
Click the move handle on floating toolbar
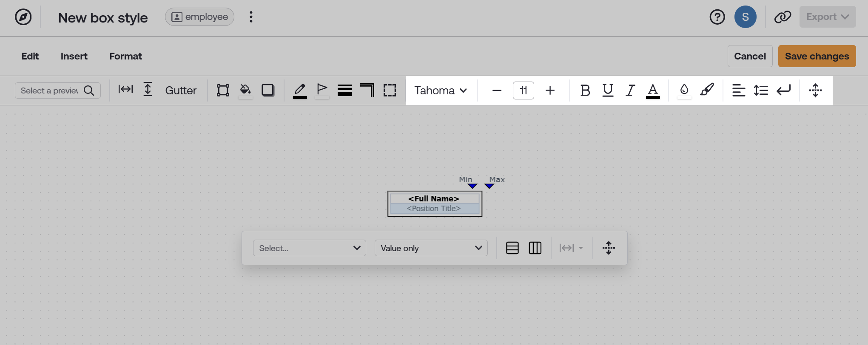coord(609,248)
